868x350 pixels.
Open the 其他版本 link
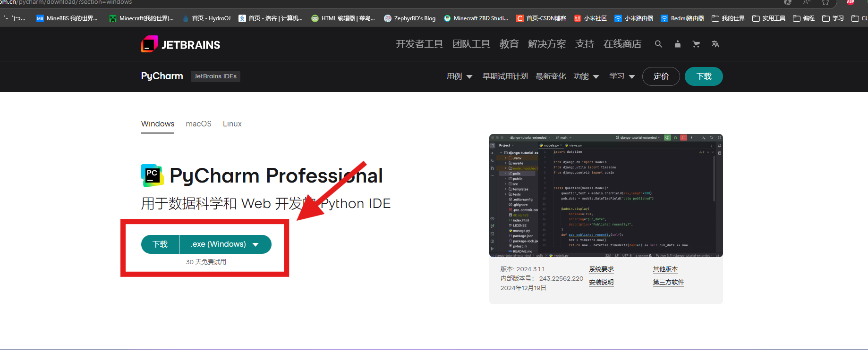[665, 269]
